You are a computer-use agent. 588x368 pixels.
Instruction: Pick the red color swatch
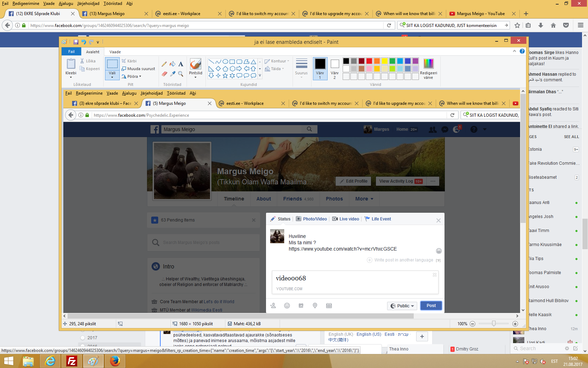(369, 61)
